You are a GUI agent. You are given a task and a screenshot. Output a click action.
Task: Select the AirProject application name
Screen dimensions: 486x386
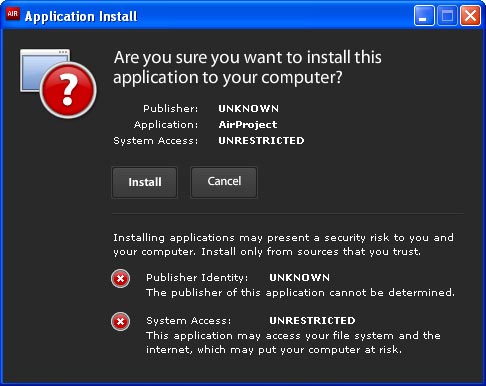point(248,124)
